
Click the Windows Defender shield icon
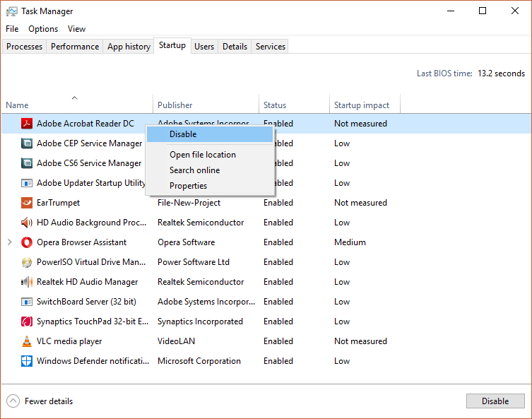point(27,361)
